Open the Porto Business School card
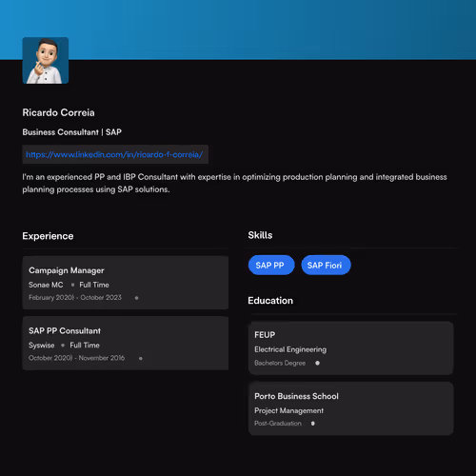476x476 pixels. pos(351,408)
